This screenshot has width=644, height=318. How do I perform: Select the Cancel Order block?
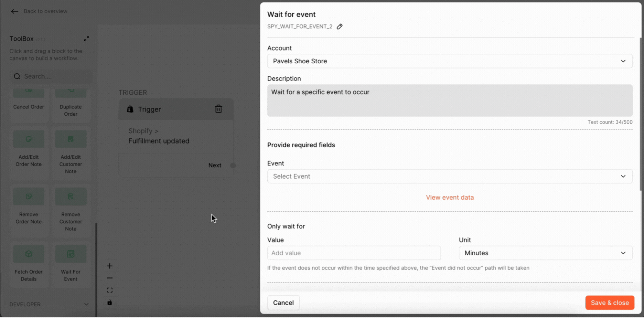[x=29, y=104]
